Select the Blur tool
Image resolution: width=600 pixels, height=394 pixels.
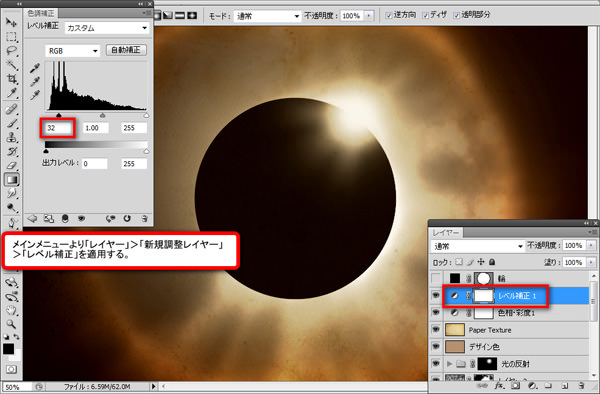tap(11, 194)
